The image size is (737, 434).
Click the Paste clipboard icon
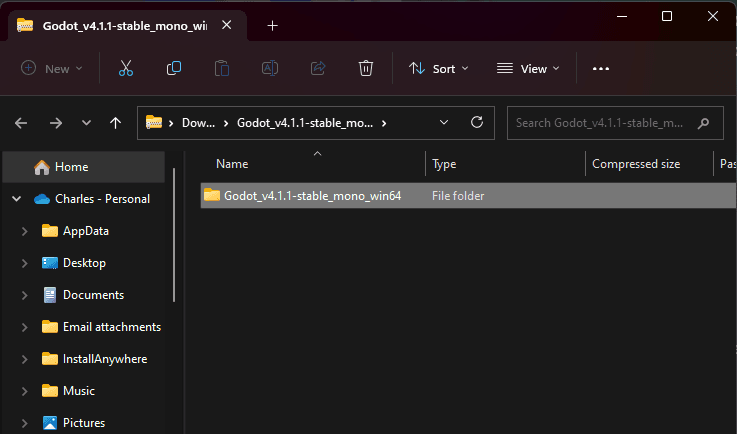click(x=222, y=68)
